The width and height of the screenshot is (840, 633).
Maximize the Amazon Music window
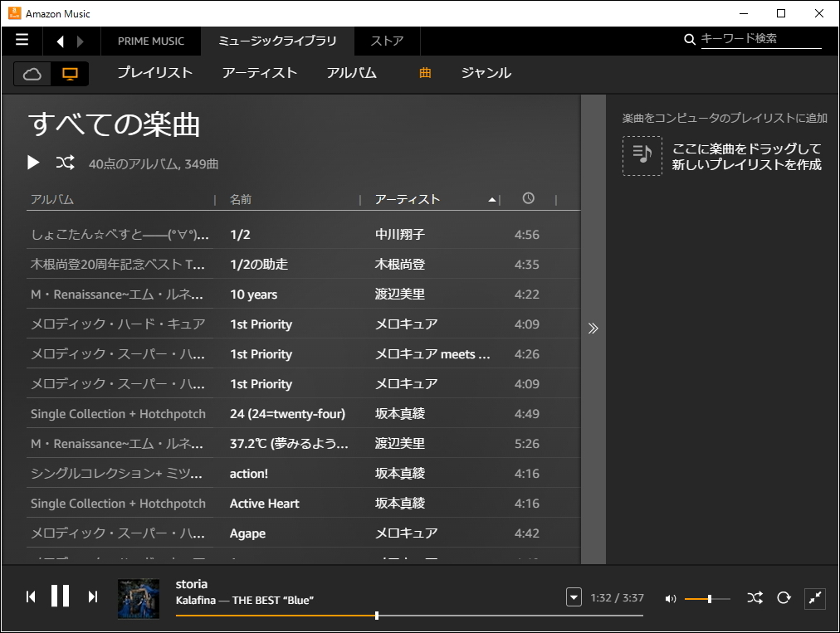pyautogui.click(x=781, y=13)
